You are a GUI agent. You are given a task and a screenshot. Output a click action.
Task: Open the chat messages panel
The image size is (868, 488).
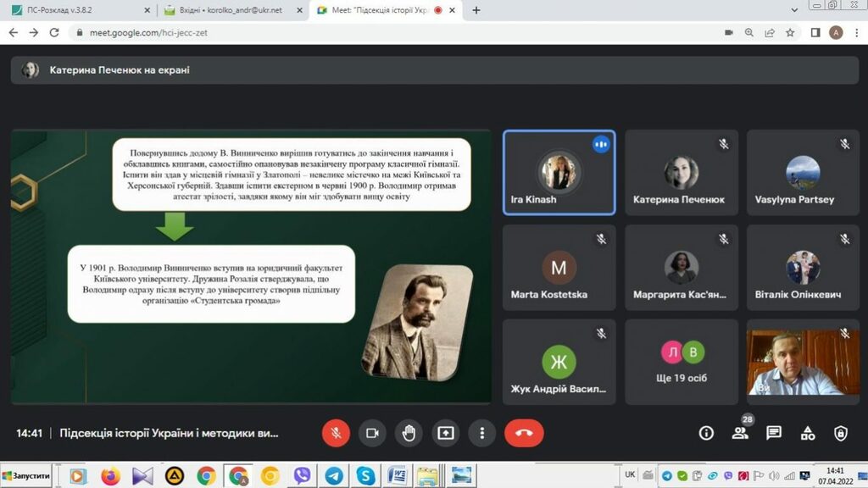pos(774,433)
